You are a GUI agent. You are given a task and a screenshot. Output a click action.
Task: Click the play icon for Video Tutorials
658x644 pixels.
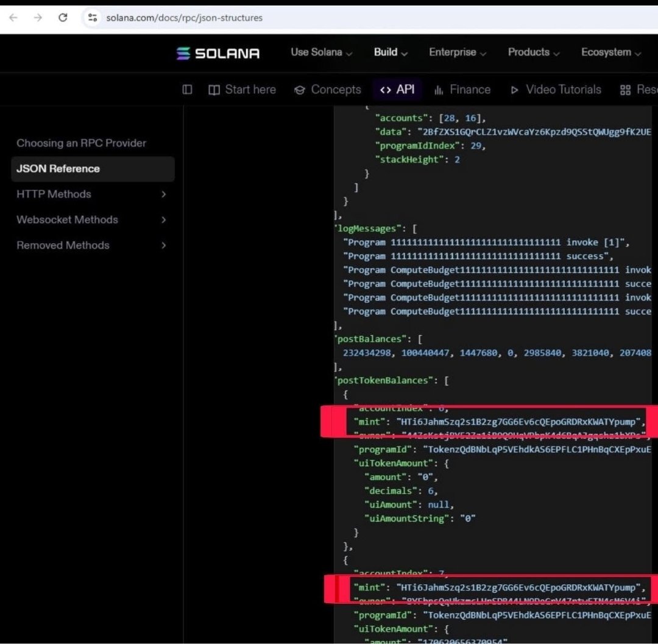(514, 90)
